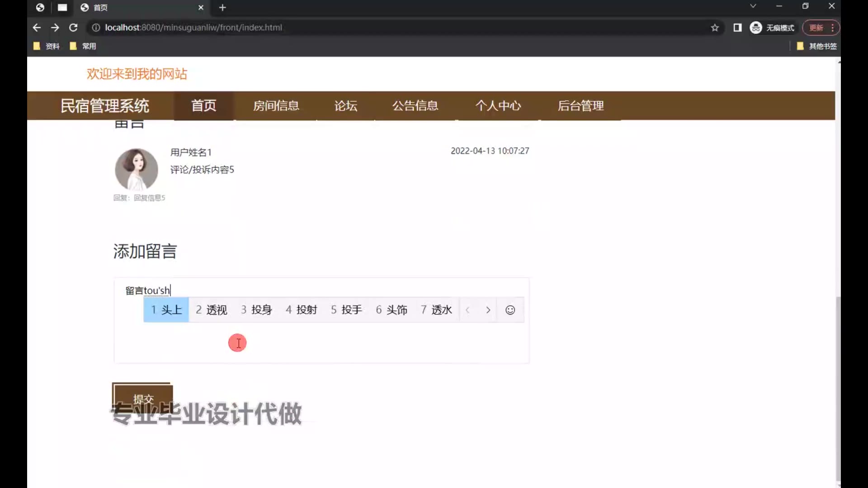868x488 pixels.
Task: Click the incognito mode profile icon
Action: (x=756, y=28)
